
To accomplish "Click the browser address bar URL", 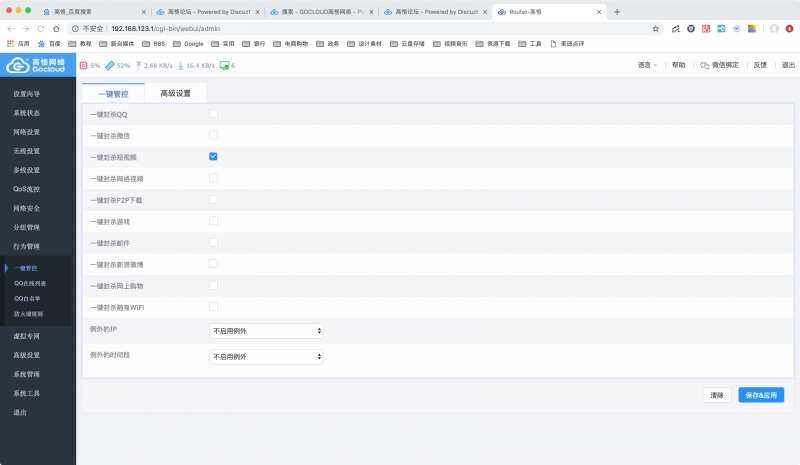I will [165, 29].
